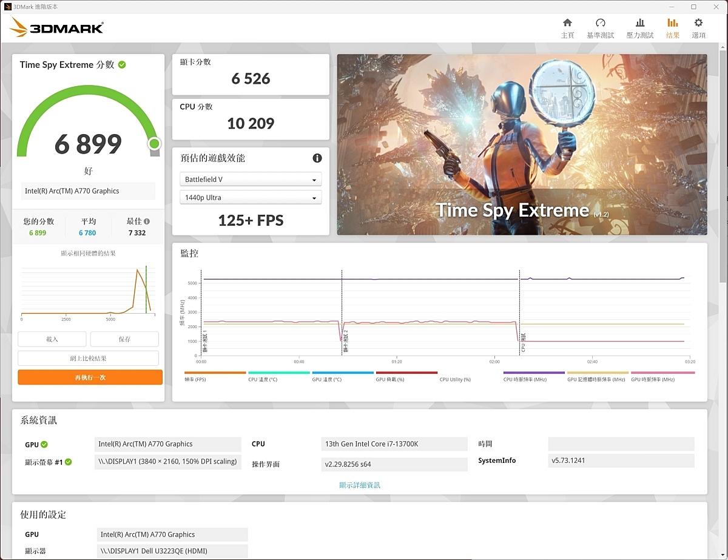Expand system details via 顯示詳細資訊

click(x=360, y=485)
